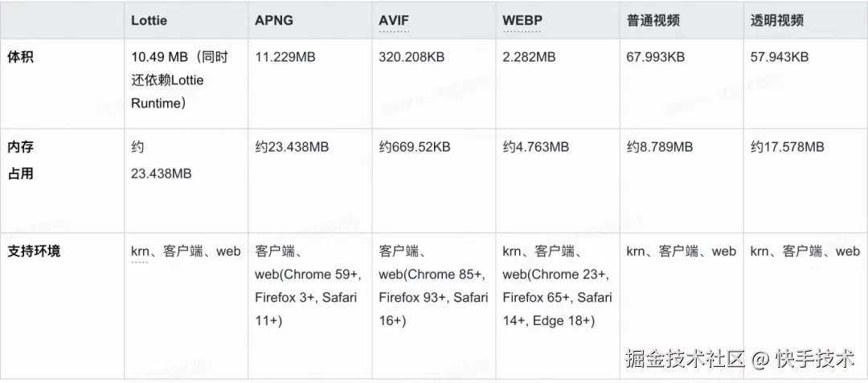Click the Lottie column header
Viewport: 868px width, 383px height.
(x=149, y=21)
